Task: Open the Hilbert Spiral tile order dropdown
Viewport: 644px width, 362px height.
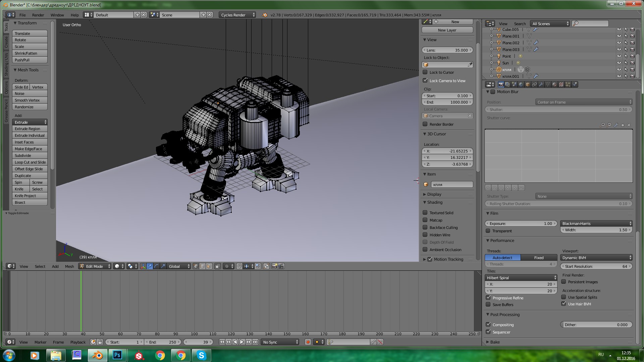Action: (x=521, y=278)
